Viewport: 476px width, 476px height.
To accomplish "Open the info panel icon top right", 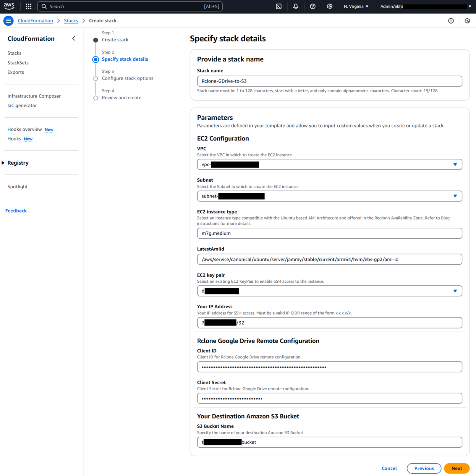I will [x=451, y=21].
